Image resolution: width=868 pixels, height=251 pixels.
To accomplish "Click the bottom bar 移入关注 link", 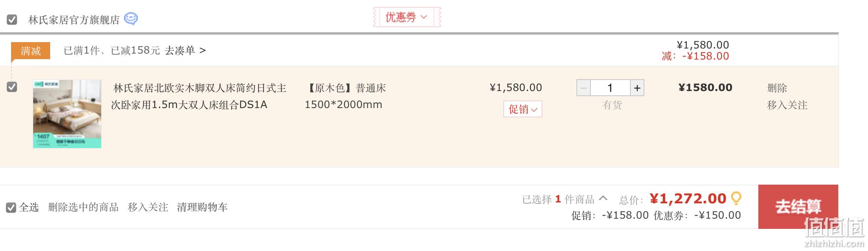I will coord(148,207).
